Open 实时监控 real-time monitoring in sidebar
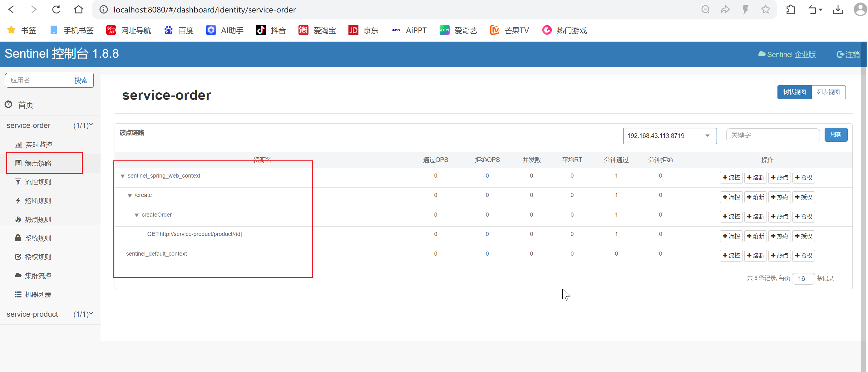The width and height of the screenshot is (868, 372). point(38,144)
